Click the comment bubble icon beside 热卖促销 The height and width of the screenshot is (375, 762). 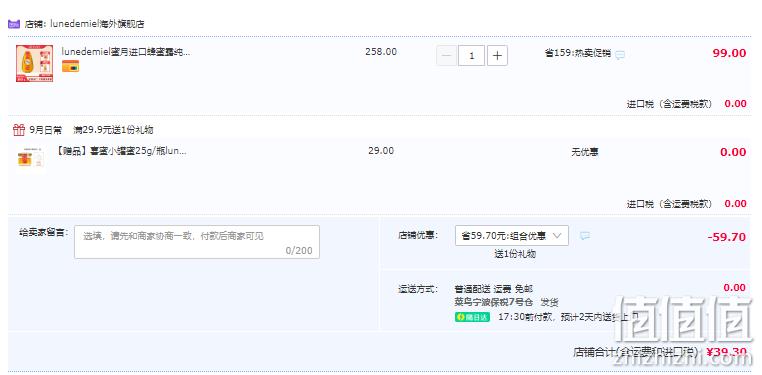coord(620,55)
